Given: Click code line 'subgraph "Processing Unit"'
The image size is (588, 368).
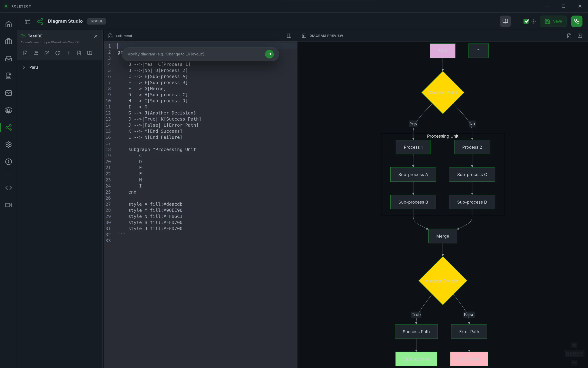Looking at the screenshot, I should 163,149.
